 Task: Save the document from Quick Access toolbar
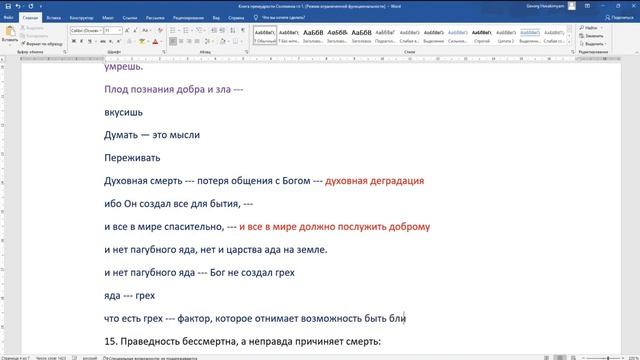pos(8,6)
